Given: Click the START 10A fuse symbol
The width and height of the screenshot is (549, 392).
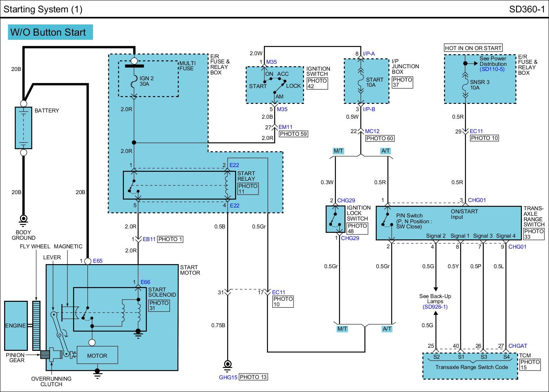Looking at the screenshot, I should pos(360,82).
